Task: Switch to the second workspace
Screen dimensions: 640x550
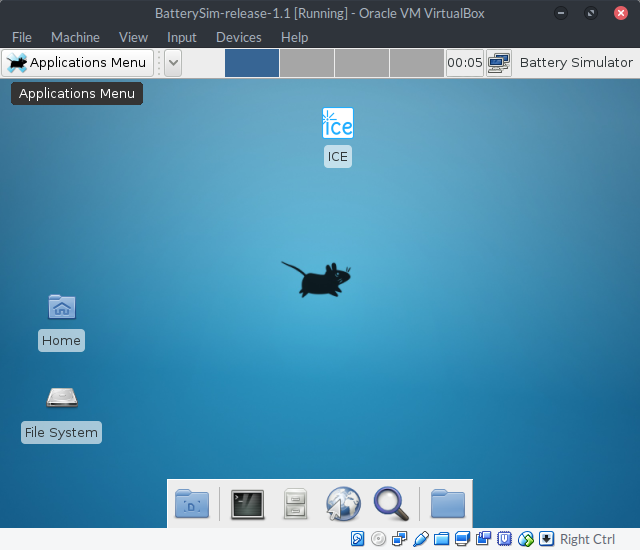Action: pos(307,63)
